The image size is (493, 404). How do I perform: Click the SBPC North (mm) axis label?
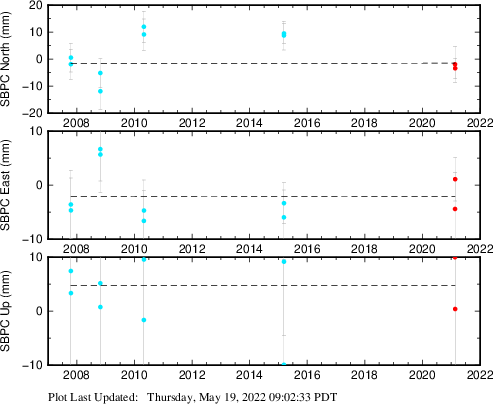pos(5,59)
